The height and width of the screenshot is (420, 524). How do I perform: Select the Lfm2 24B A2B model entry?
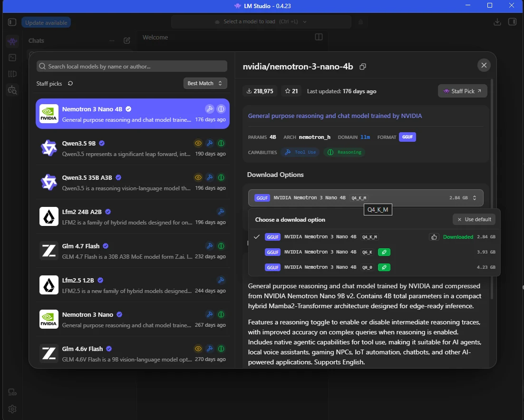pyautogui.click(x=133, y=217)
